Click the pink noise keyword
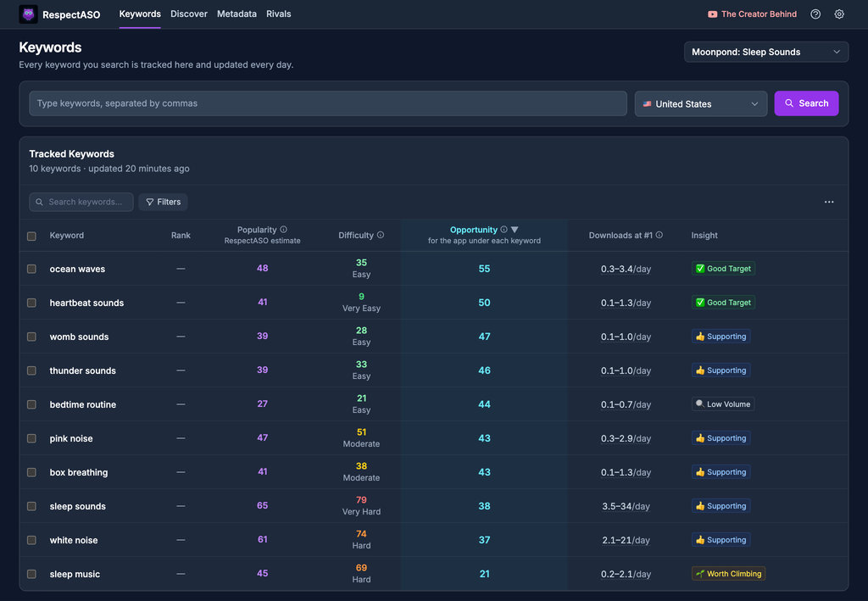868x601 pixels. click(x=71, y=438)
